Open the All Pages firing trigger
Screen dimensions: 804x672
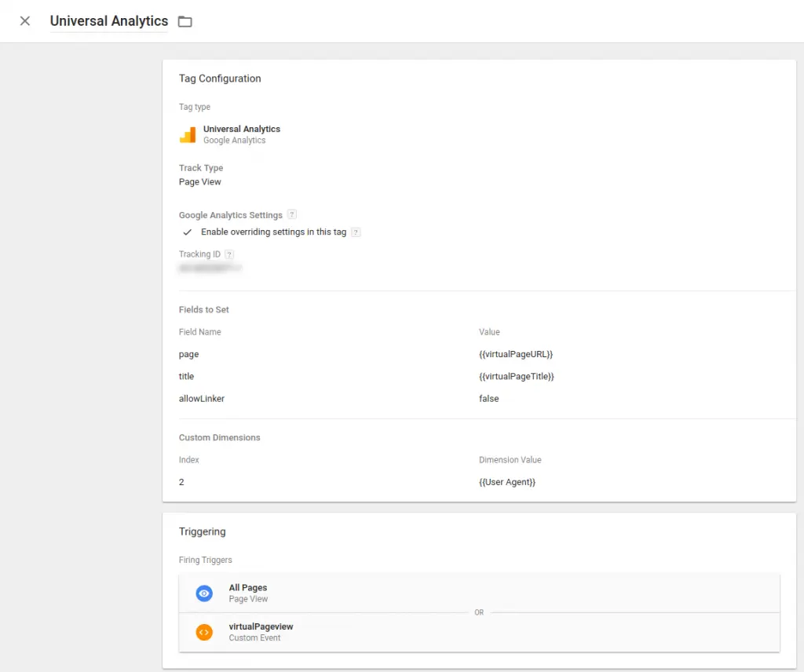coord(479,593)
